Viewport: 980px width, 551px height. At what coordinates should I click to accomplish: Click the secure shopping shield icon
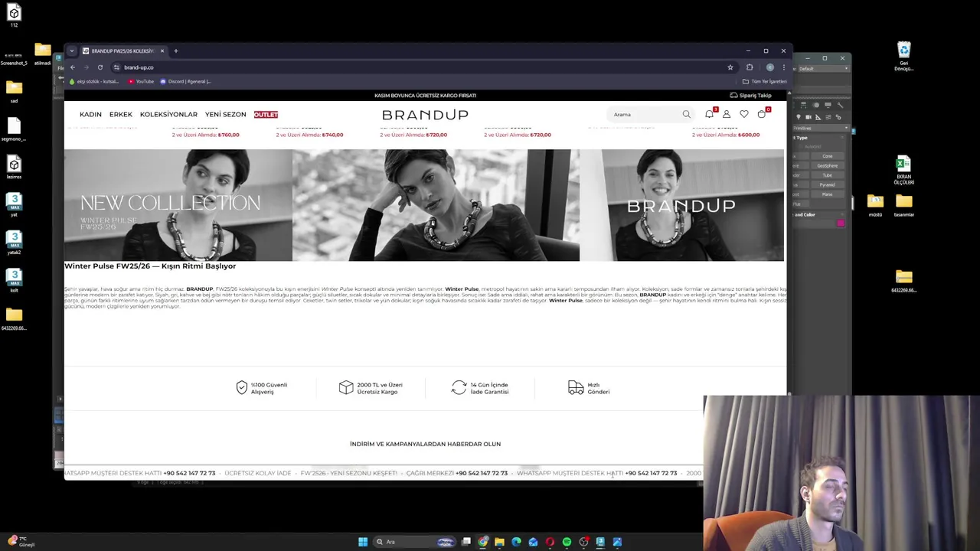click(x=242, y=388)
